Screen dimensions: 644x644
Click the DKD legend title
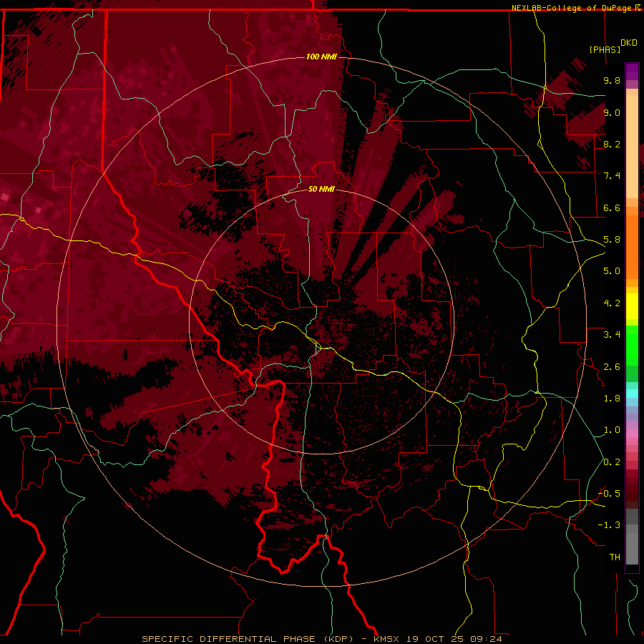coord(629,43)
